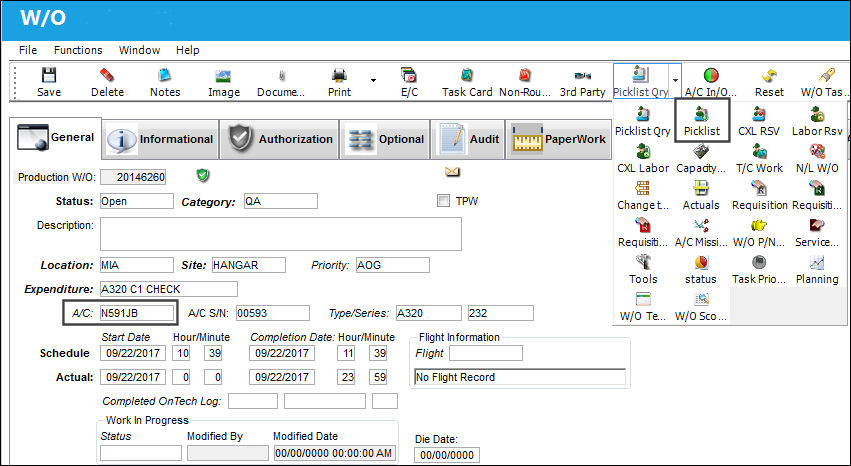The width and height of the screenshot is (851, 466).
Task: Select the Service... item in panel
Action: point(817,232)
